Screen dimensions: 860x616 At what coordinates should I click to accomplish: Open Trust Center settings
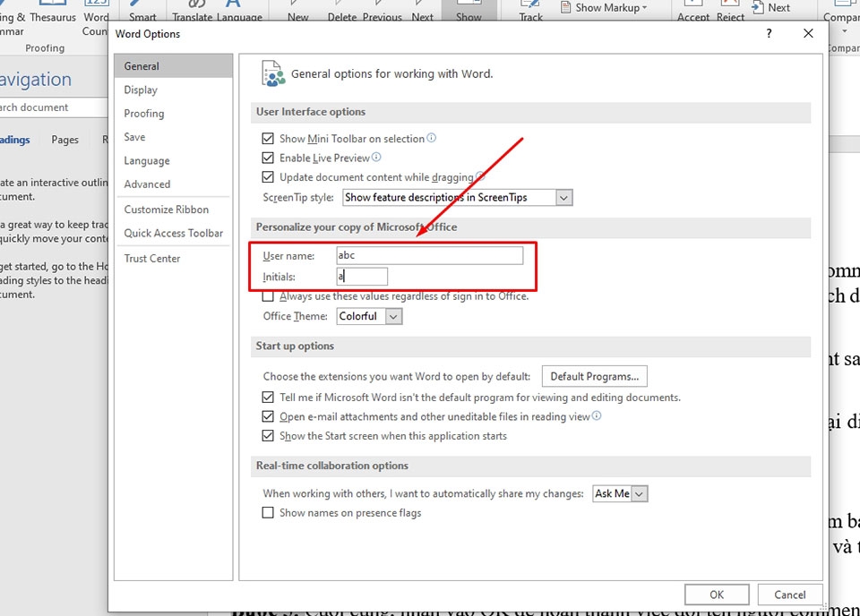(x=173, y=258)
